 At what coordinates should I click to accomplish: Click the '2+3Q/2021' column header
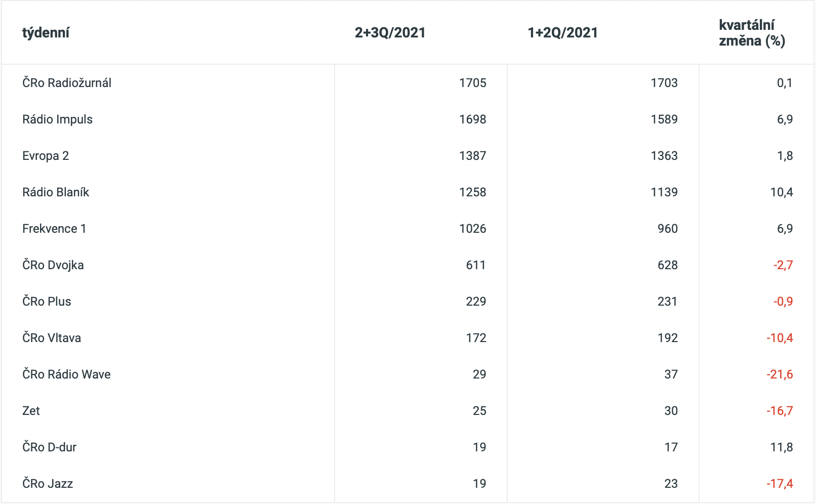[x=390, y=33]
